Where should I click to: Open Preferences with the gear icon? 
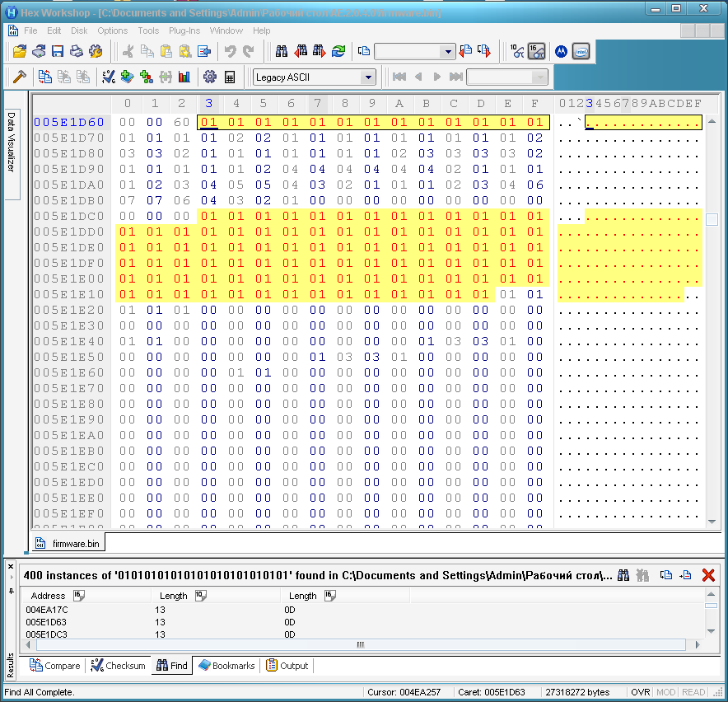(x=209, y=77)
